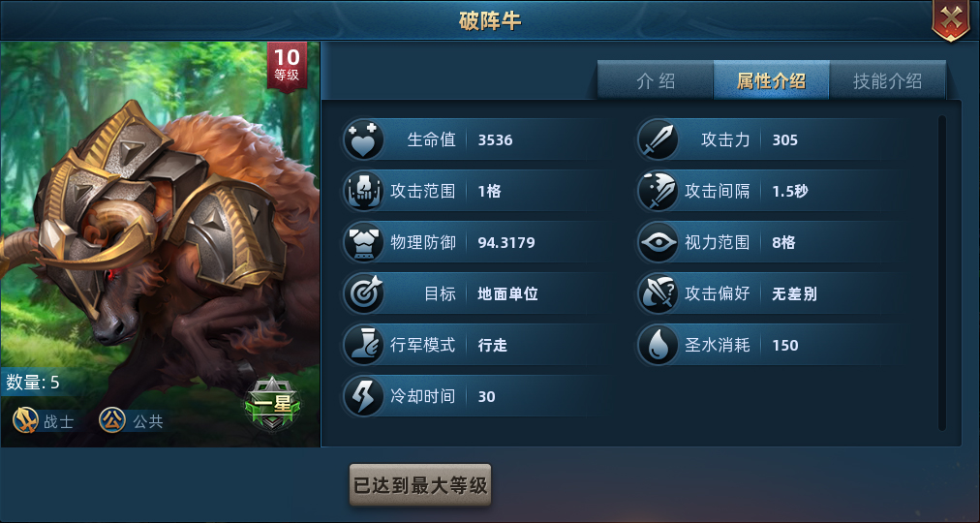Click the water drop 圣水消耗 icon
Viewport: 980px width, 523px height.
click(x=658, y=345)
